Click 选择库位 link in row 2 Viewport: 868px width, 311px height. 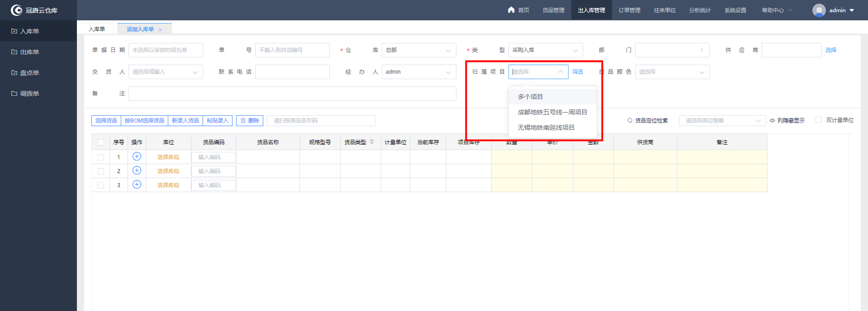click(x=168, y=171)
